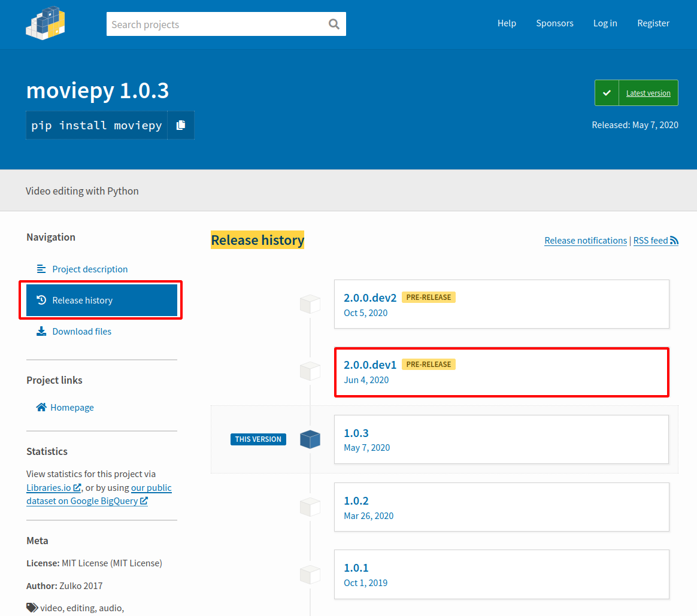Click the history clock icon beside Release history
697x616 pixels.
tap(41, 300)
